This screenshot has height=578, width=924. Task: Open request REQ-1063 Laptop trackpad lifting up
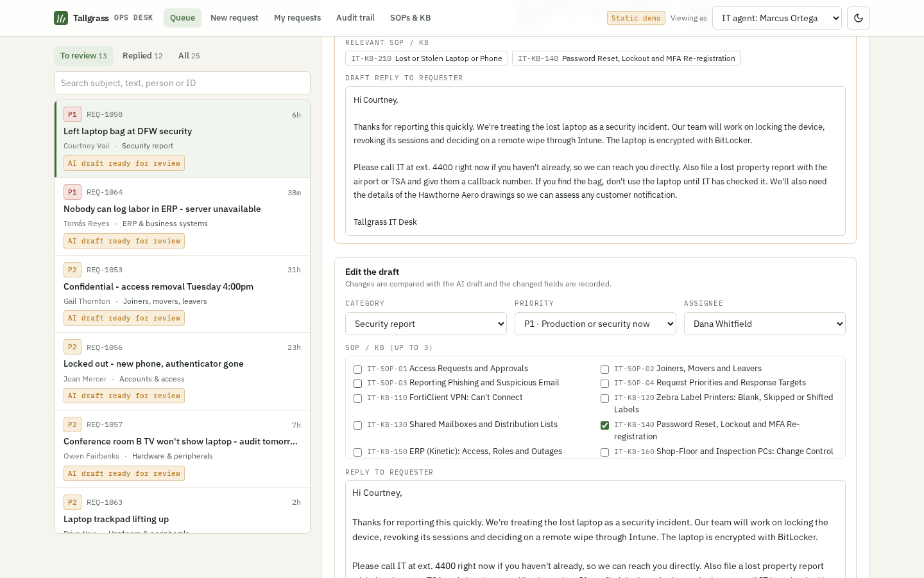pos(182,511)
